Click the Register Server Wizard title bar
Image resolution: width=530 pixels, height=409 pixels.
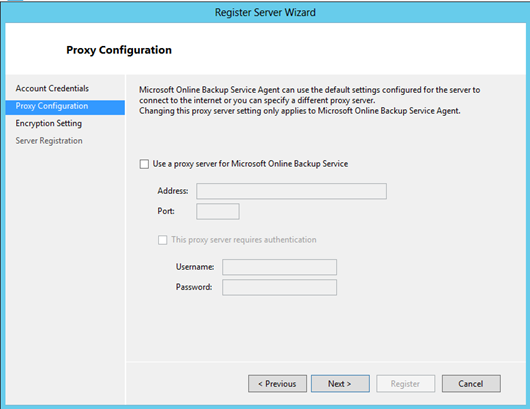(265, 13)
